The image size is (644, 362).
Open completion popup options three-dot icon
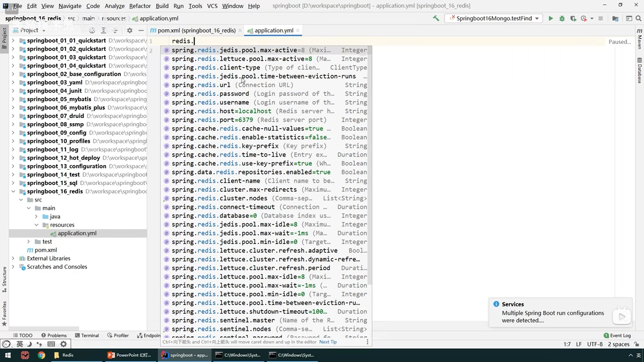click(367, 342)
